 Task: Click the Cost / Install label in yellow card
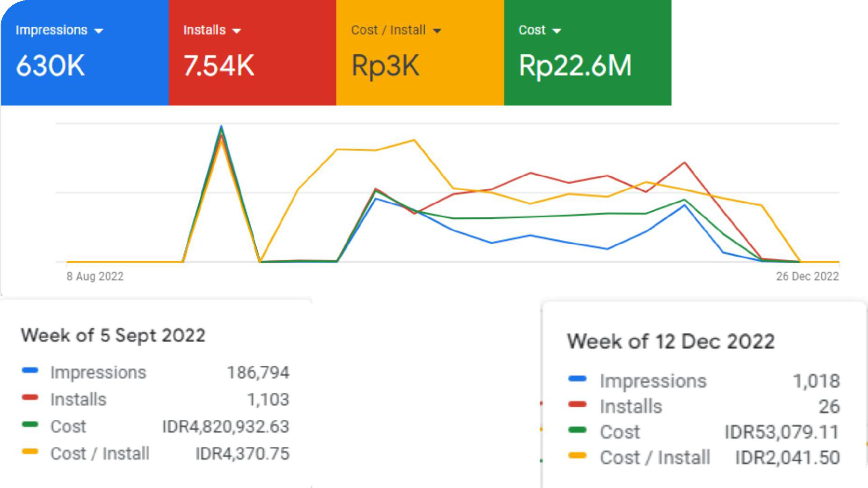(388, 30)
